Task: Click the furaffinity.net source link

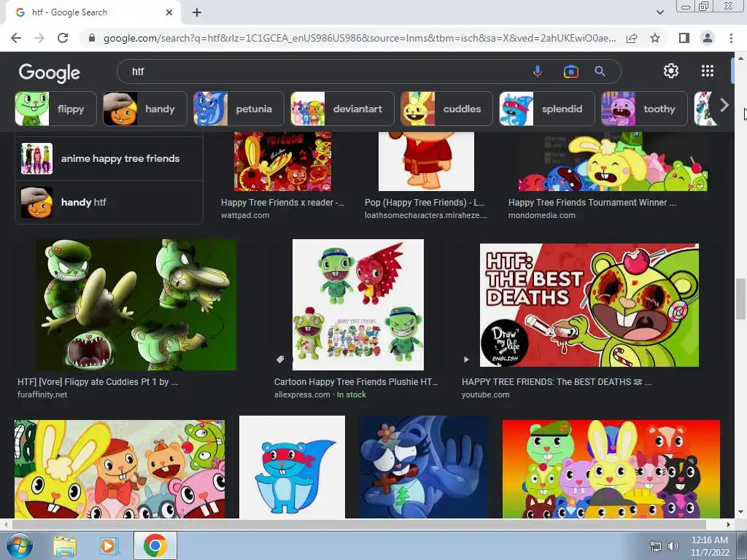Action: click(42, 394)
